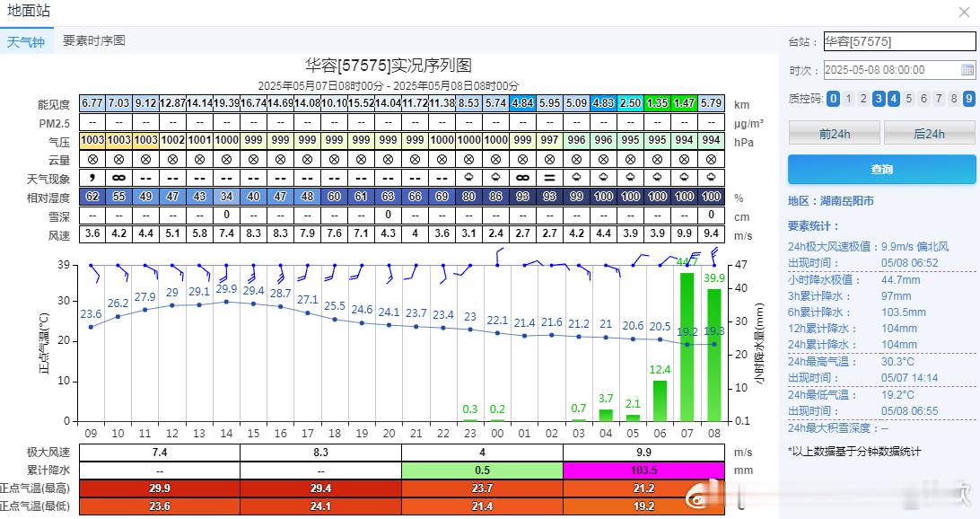The width and height of the screenshot is (980, 519).
Task: Click the 39.9 mm rainfall bar at 08
Action: click(x=713, y=355)
